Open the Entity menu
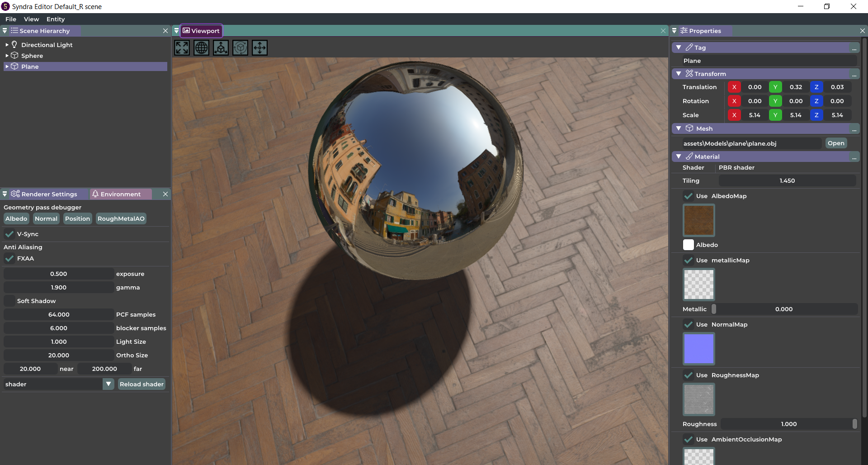 click(56, 19)
